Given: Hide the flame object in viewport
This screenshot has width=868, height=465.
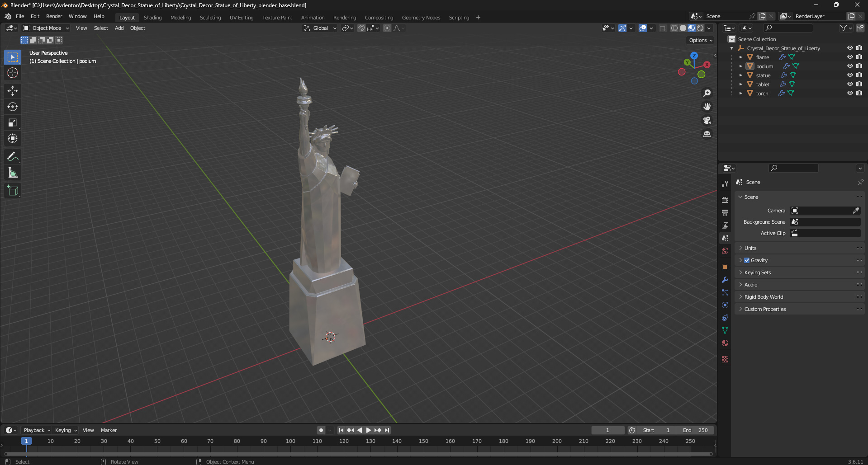Looking at the screenshot, I should click(850, 57).
